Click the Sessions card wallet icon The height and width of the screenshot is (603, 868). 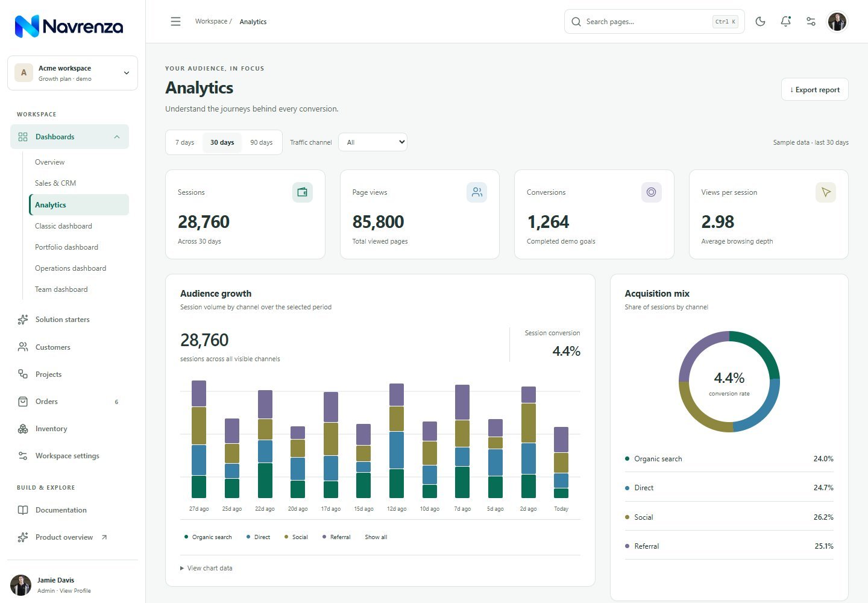point(303,192)
